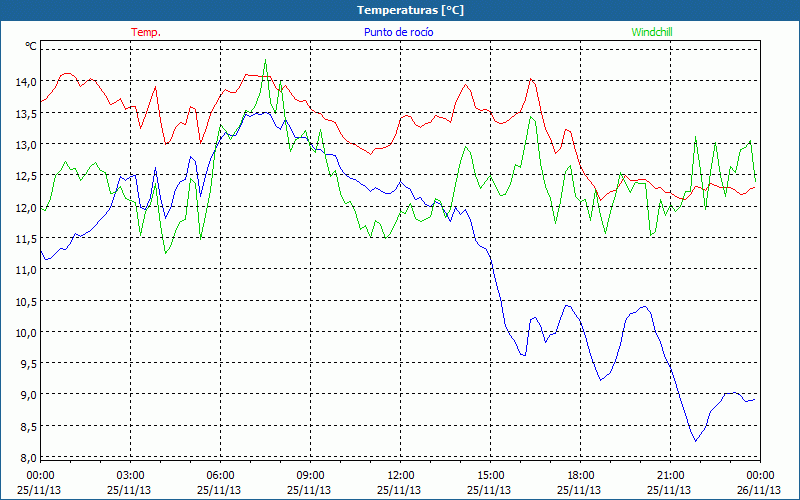The image size is (800, 500).
Task: Click the "25/11/13" date under 12:00
Action: point(399,490)
